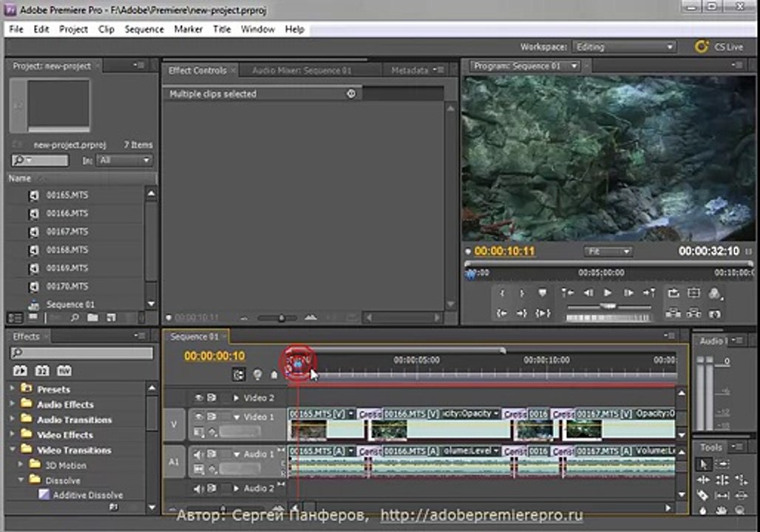Click the Find icon in Project panel
Image resolution: width=760 pixels, height=532 pixels.
(x=75, y=318)
